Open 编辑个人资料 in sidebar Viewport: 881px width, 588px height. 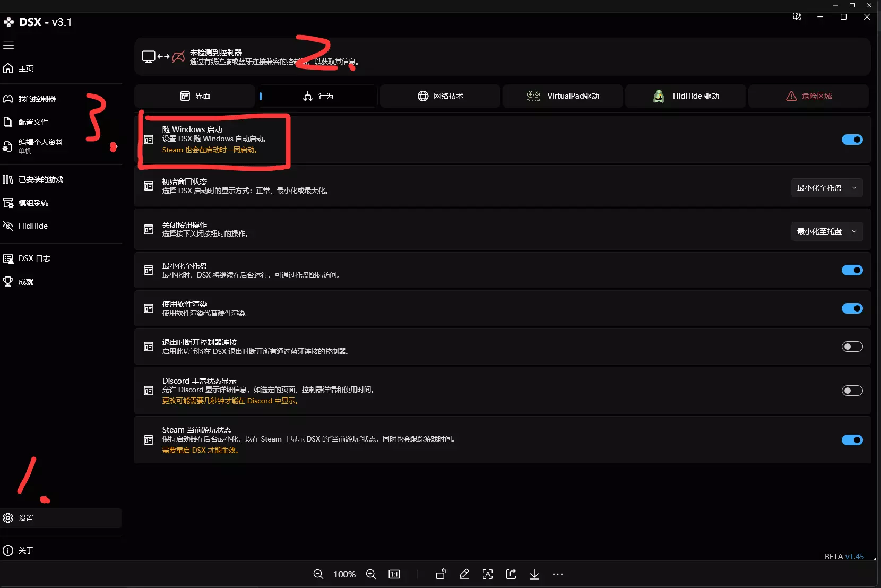[61, 146]
